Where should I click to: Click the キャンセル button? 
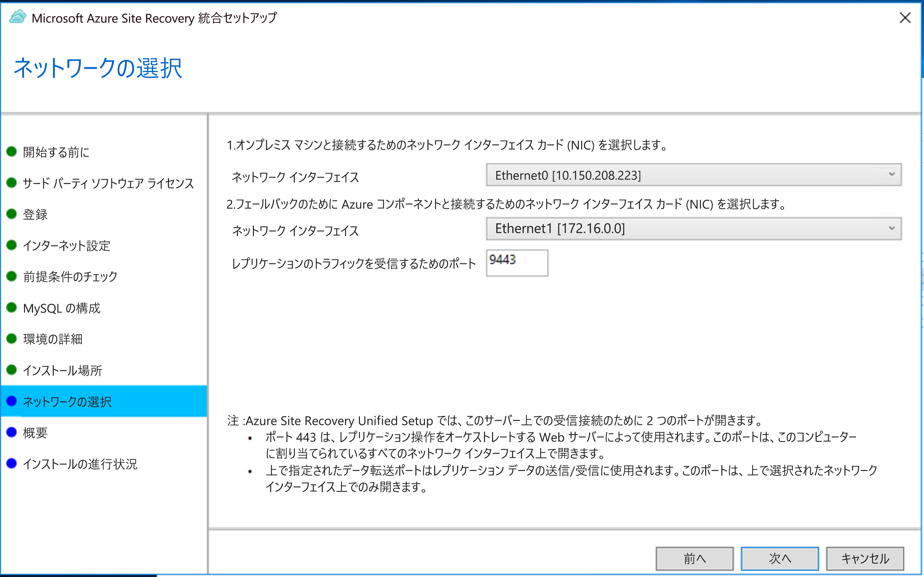(865, 558)
